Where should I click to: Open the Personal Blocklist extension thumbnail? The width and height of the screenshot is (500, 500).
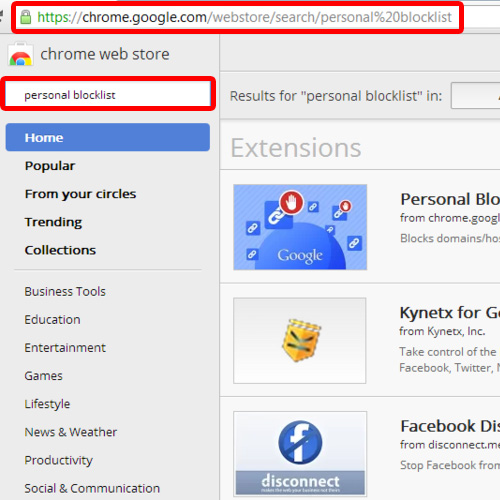point(300,227)
